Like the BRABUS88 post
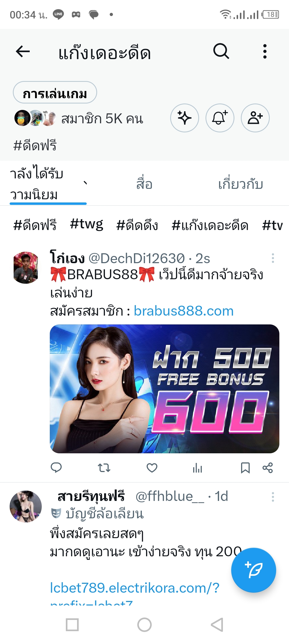 pos(152,468)
